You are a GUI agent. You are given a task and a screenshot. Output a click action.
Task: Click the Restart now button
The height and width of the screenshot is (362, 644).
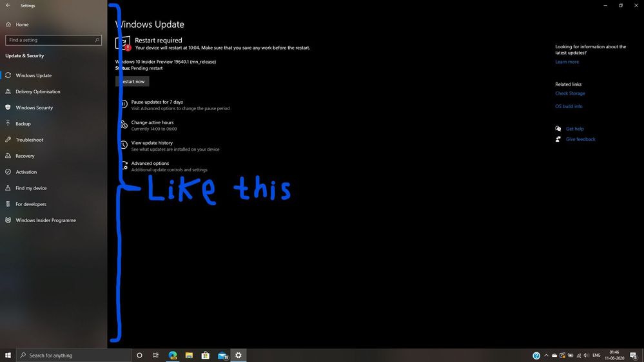coord(132,81)
